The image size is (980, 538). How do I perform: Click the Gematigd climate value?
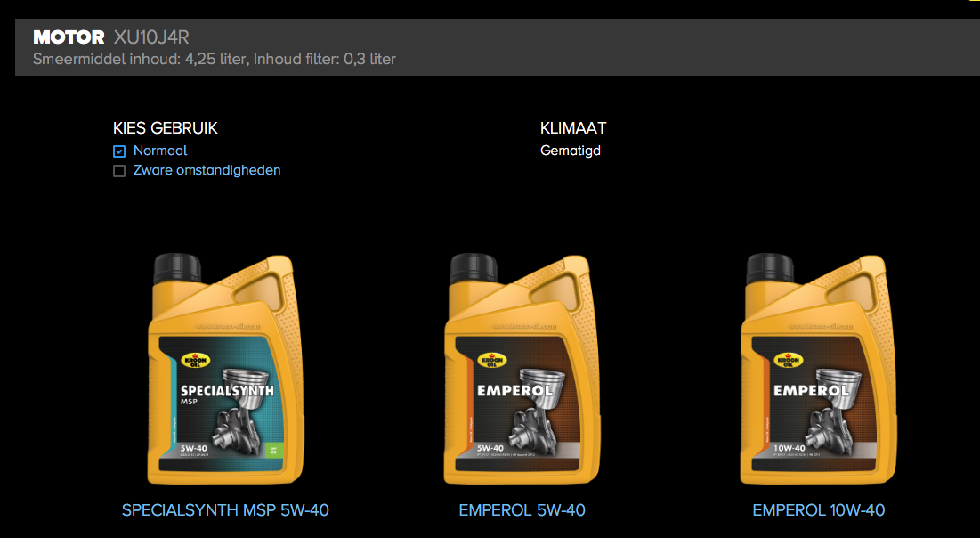click(x=570, y=151)
